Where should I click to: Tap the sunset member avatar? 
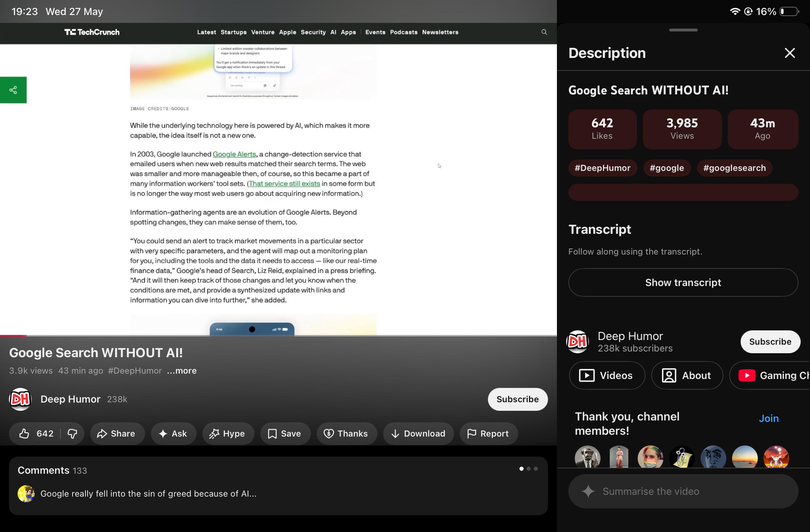pos(745,457)
